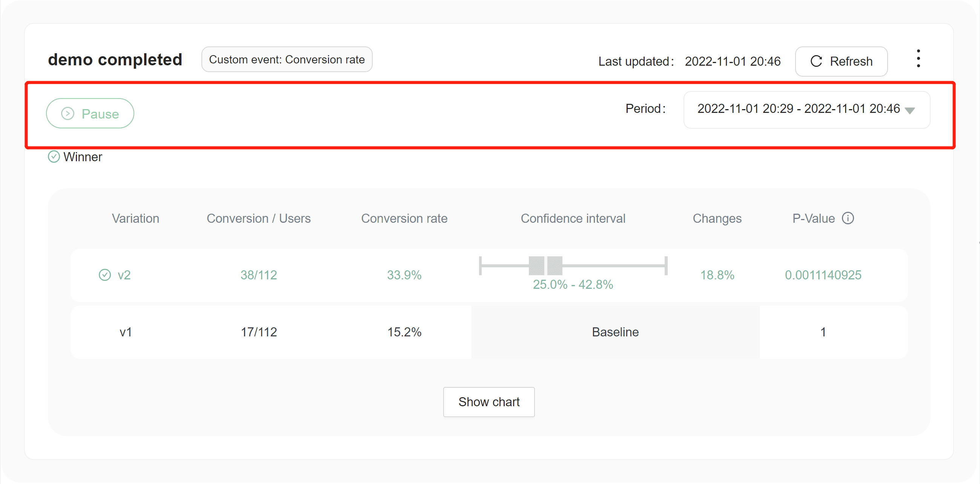Click the Confidence interval column header
The height and width of the screenshot is (484, 980).
[x=573, y=218]
